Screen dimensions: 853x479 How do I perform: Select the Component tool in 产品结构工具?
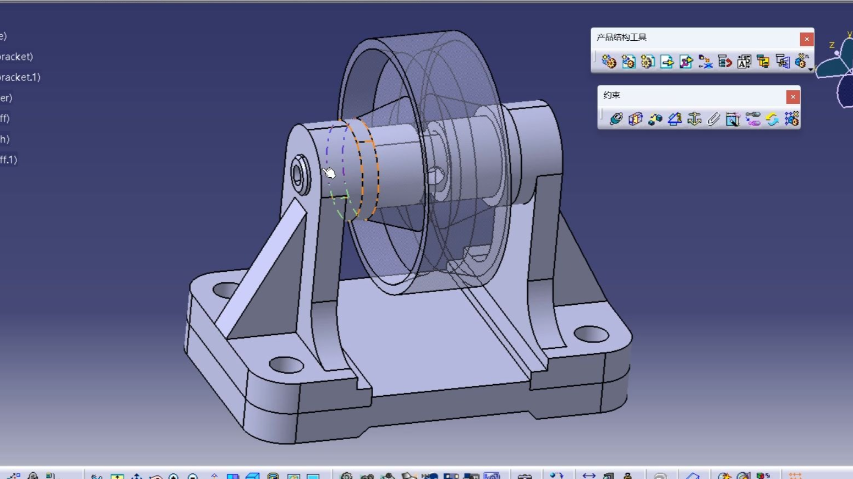pyautogui.click(x=609, y=61)
